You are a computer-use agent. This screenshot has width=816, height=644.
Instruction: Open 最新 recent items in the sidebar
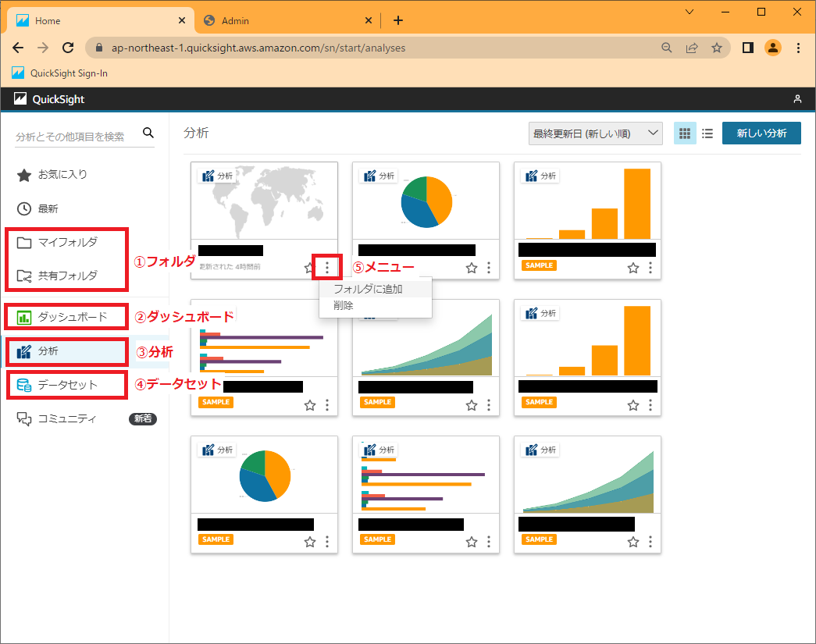click(x=37, y=208)
